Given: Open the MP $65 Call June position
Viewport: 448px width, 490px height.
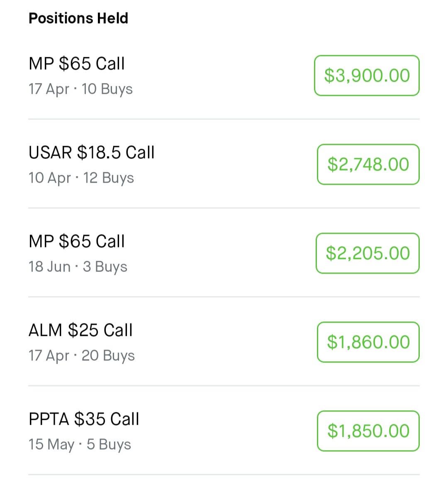Looking at the screenshot, I should pos(77,242).
